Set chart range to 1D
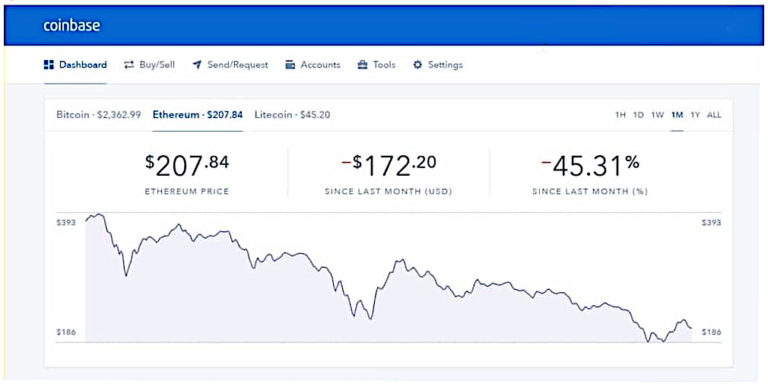The image size is (768, 391). (638, 115)
